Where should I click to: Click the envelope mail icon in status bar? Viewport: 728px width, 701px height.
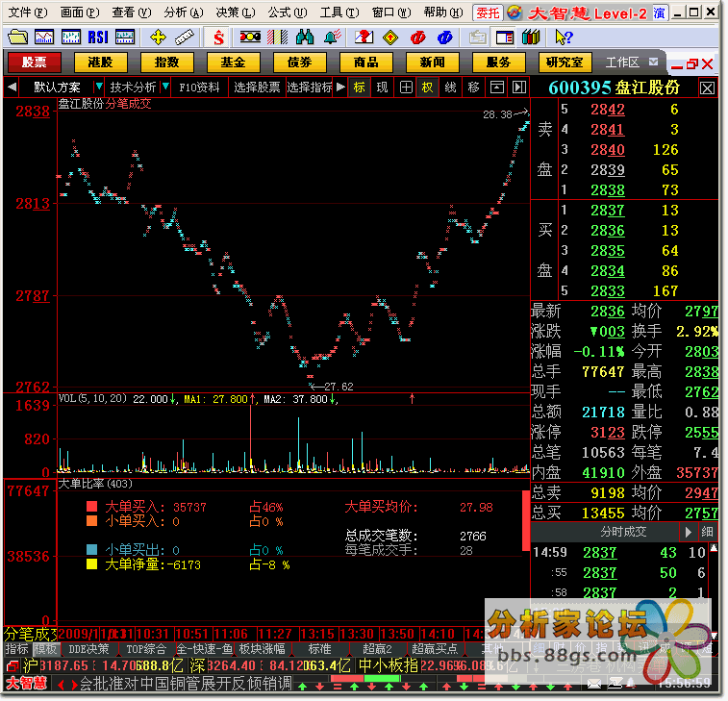pos(593,685)
